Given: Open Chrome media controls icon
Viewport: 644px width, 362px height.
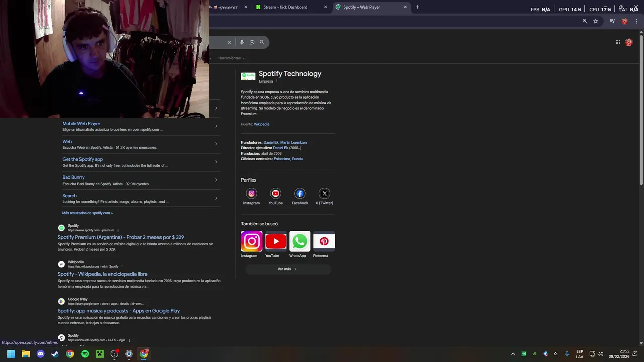Looking at the screenshot, I should tap(612, 21).
